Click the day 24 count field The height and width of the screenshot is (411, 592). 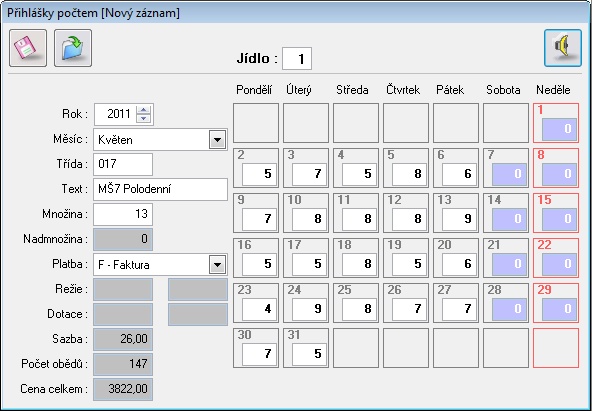click(310, 309)
